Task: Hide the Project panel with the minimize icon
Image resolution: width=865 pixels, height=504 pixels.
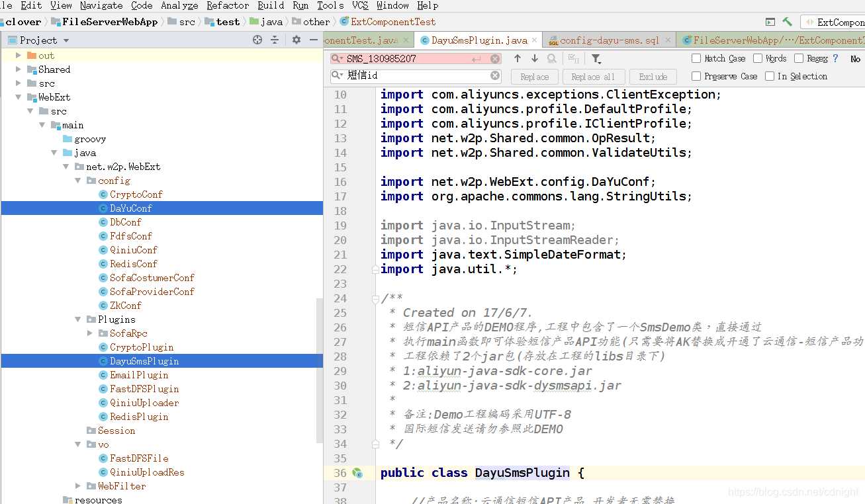Action: (x=314, y=40)
